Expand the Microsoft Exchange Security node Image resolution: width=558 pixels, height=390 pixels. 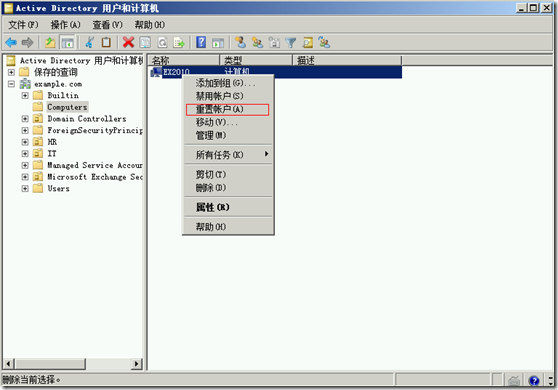(25, 177)
